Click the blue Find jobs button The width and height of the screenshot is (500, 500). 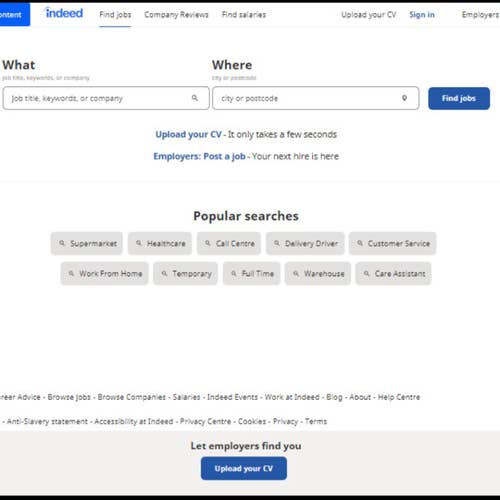[x=459, y=98]
